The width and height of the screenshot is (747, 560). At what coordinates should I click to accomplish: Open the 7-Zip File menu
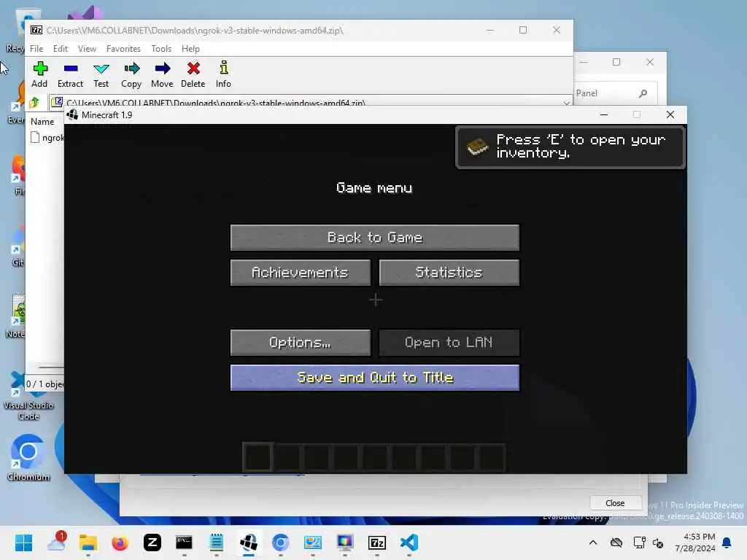coord(36,49)
